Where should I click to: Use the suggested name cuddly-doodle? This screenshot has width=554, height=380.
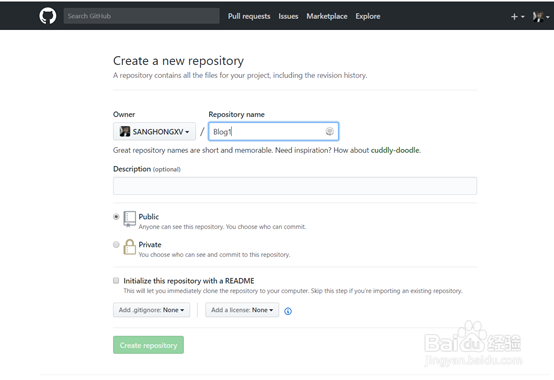coord(395,150)
